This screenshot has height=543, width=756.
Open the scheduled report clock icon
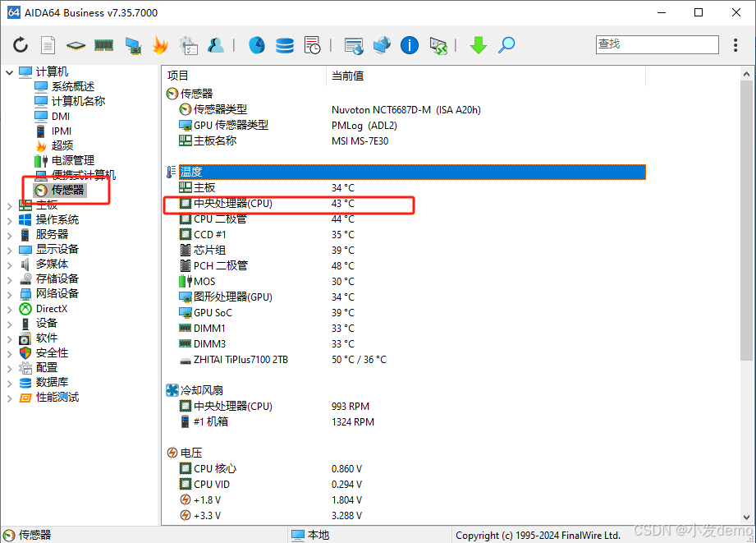click(x=313, y=45)
